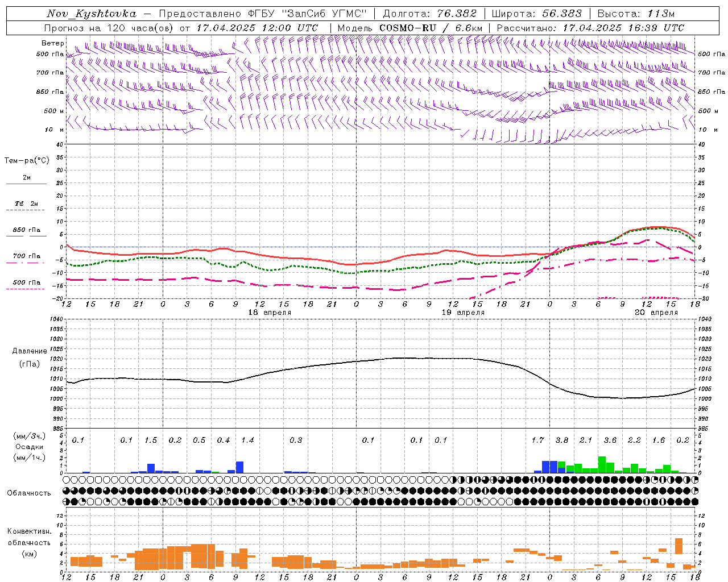Click the tallest orange convective cloud bar
728x582 pixels.
coord(679,546)
